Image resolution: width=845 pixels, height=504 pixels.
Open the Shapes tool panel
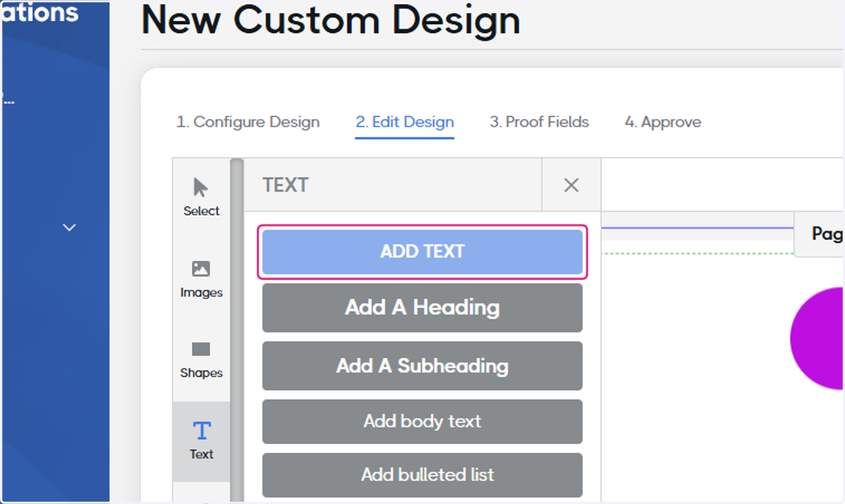pyautogui.click(x=201, y=360)
